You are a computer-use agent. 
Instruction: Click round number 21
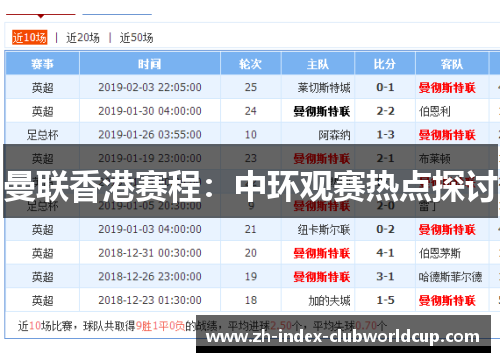tap(251, 229)
